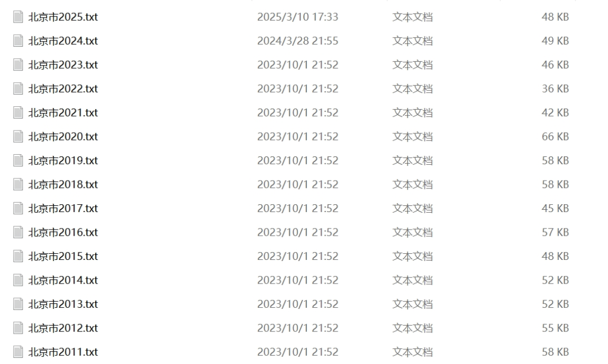This screenshot has width=608, height=364.
Task: Click the 36 KB file size
Action: pyautogui.click(x=555, y=89)
